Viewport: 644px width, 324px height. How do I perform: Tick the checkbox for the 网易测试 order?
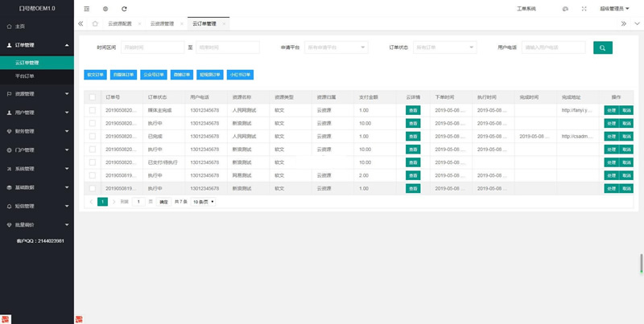pyautogui.click(x=93, y=175)
